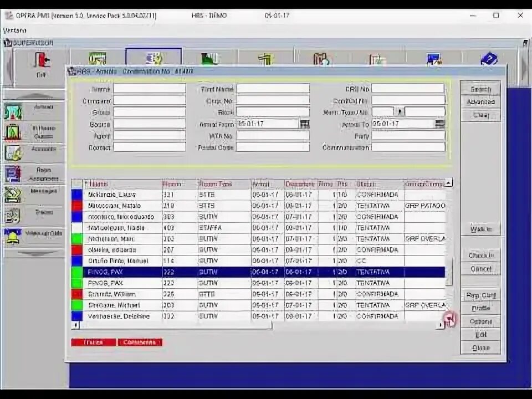Click the Close button in Arrivals window
The image size is (532, 399).
click(x=480, y=348)
